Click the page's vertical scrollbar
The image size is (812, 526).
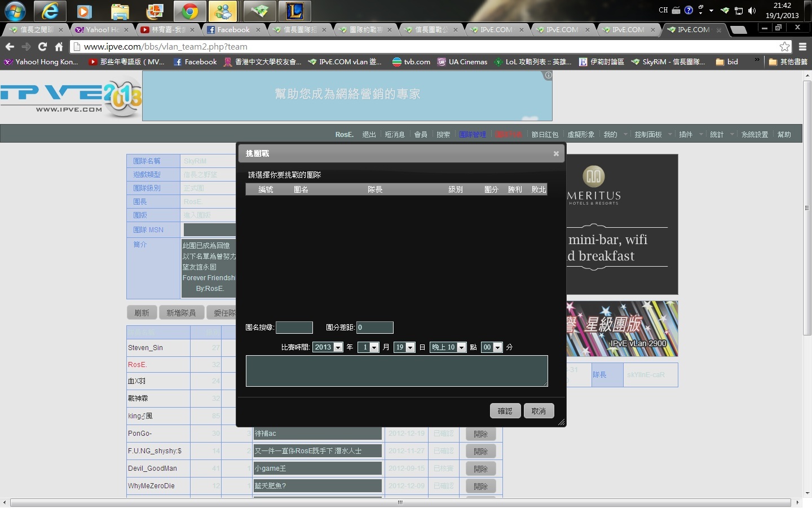[807, 209]
